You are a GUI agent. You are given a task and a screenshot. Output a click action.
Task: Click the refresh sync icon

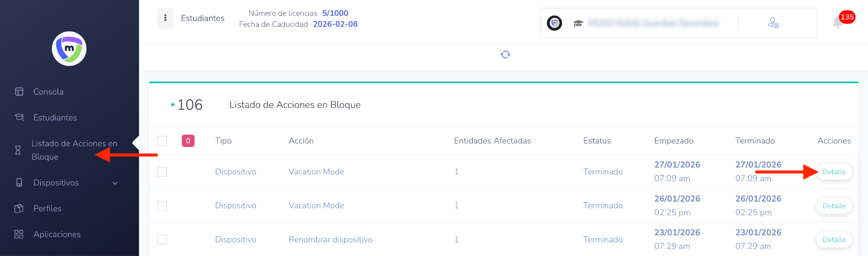(505, 54)
